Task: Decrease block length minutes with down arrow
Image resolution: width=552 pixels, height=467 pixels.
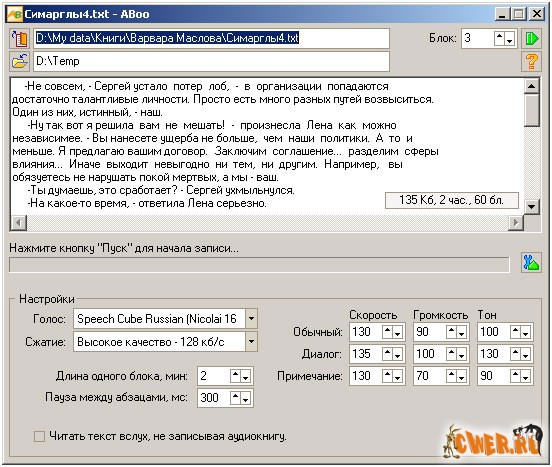Action: (246, 376)
